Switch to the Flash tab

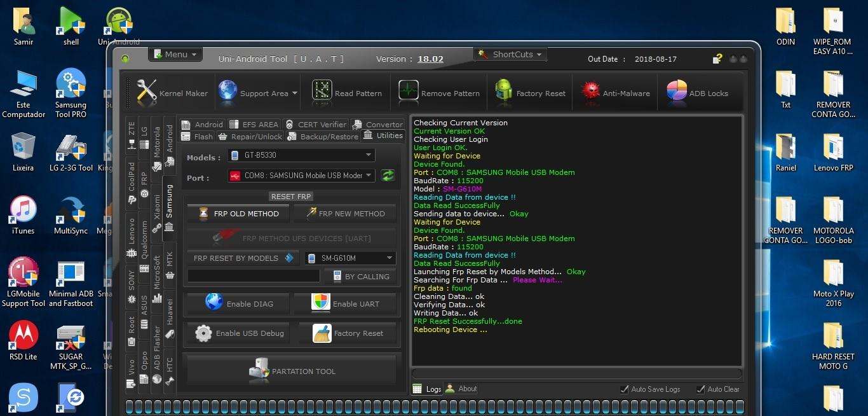point(197,136)
